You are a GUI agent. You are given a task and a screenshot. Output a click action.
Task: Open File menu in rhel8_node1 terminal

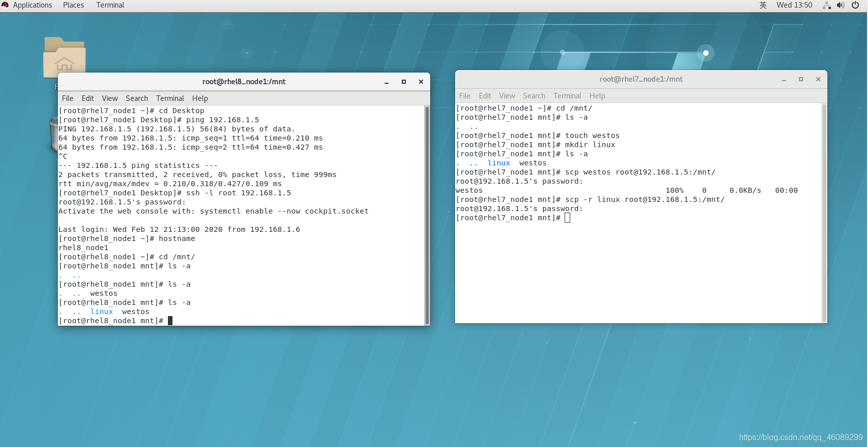pos(67,98)
